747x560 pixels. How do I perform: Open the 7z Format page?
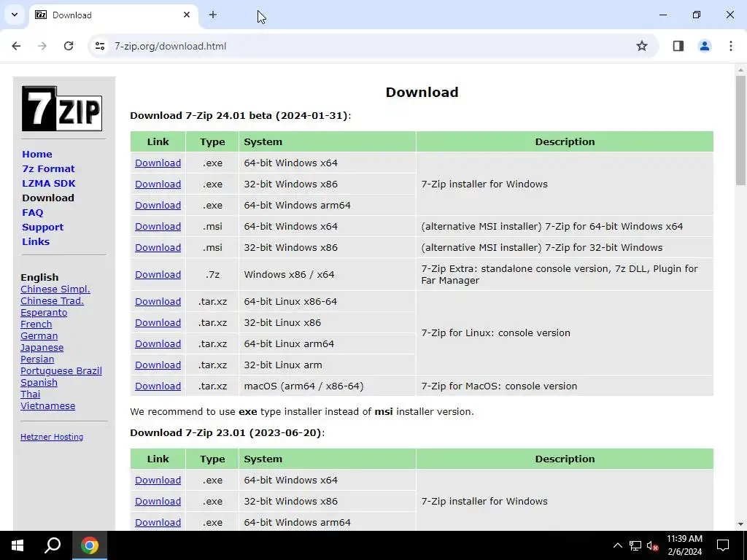point(48,168)
